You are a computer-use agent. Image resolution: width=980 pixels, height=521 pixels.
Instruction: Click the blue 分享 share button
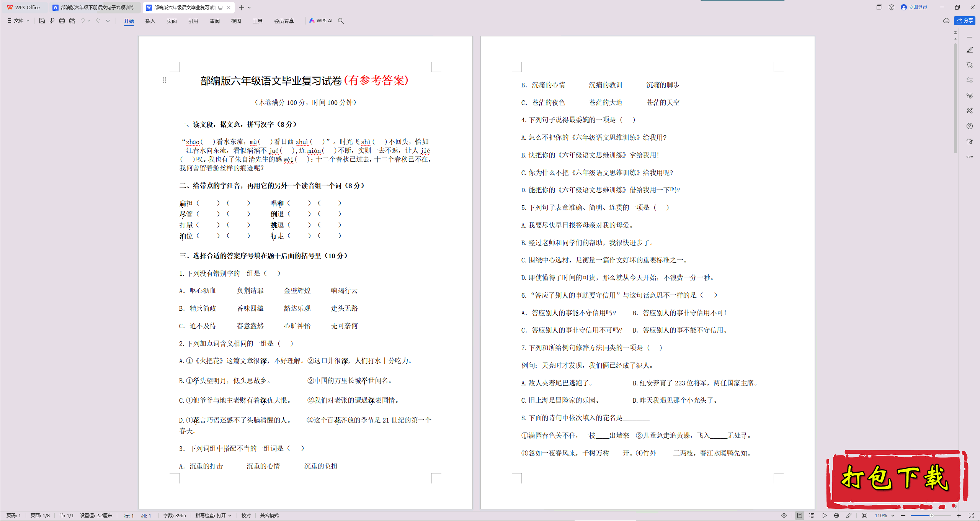(965, 21)
